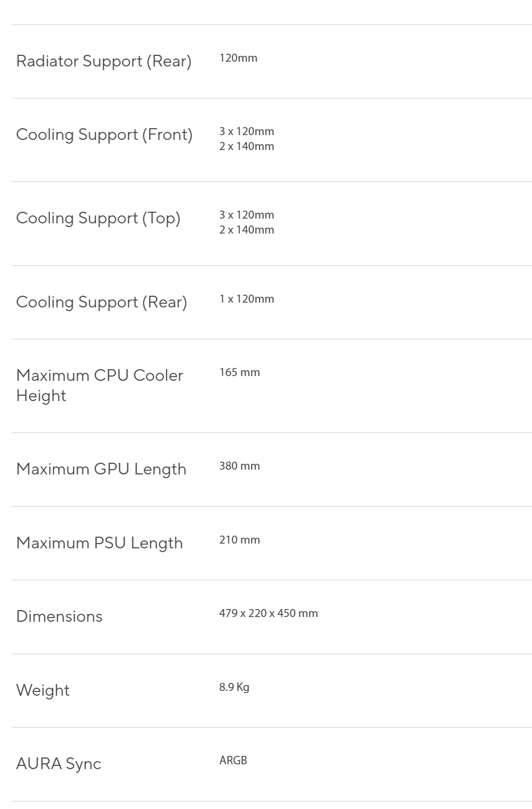
Task: Click the Maximum CPU Cooler Height label
Action: [x=99, y=386]
